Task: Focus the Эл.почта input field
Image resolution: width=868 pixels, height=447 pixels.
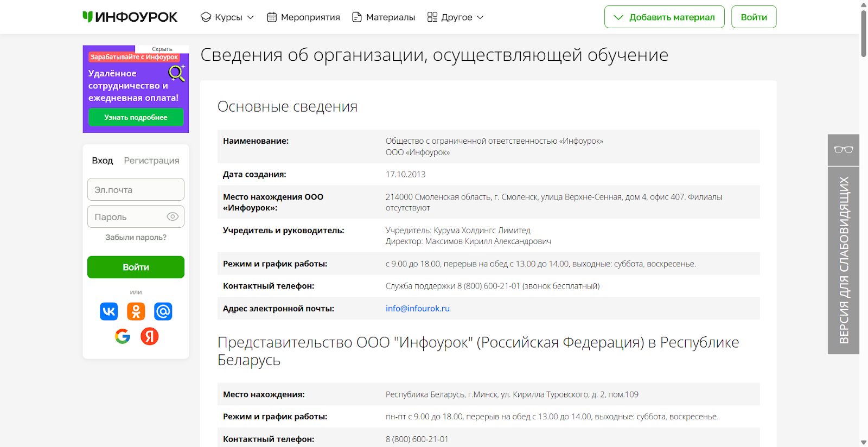Action: (x=136, y=190)
